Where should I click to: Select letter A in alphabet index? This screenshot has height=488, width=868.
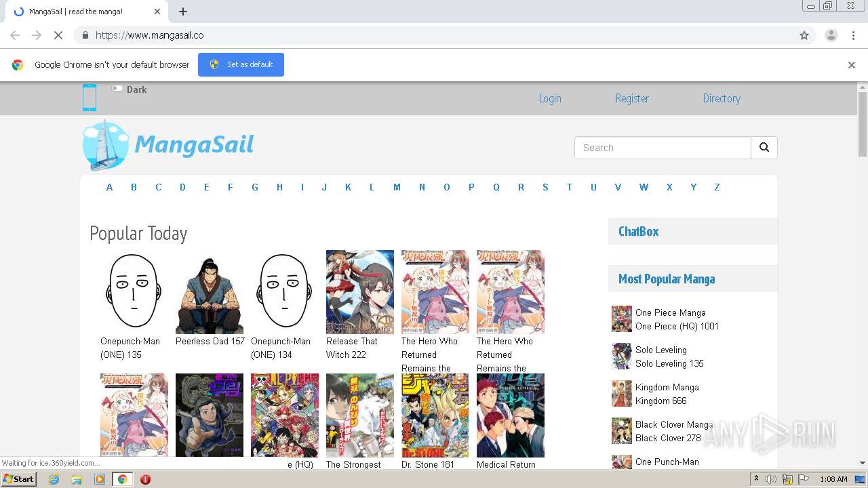109,187
